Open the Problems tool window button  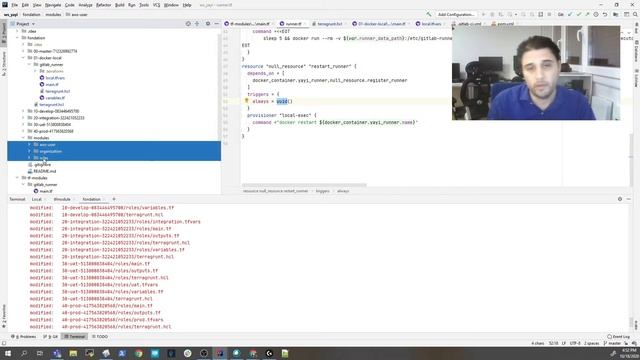point(24,337)
